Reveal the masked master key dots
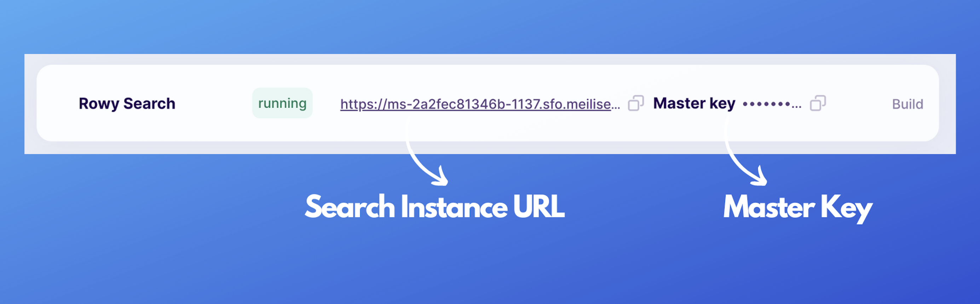Screen dimensions: 980x304 click(x=772, y=104)
